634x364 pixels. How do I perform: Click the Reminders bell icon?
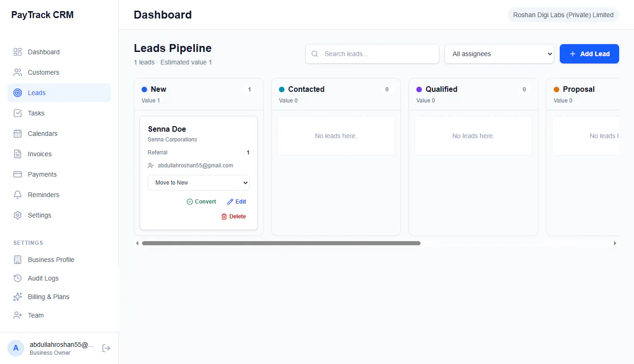[18, 195]
